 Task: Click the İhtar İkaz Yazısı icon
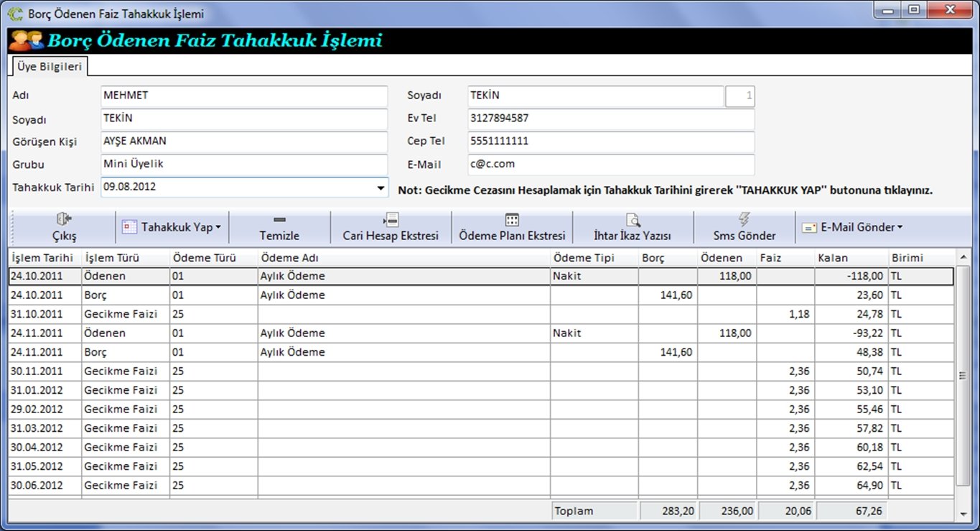pyautogui.click(x=633, y=220)
